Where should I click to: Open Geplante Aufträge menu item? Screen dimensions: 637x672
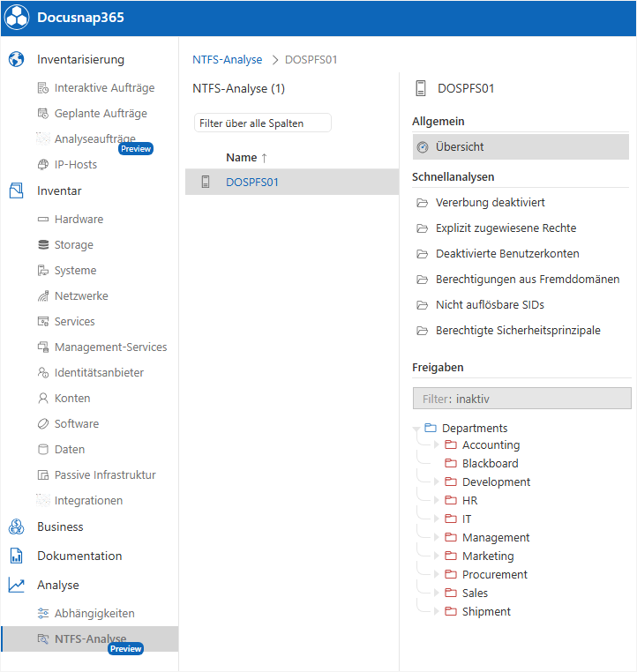tap(101, 114)
